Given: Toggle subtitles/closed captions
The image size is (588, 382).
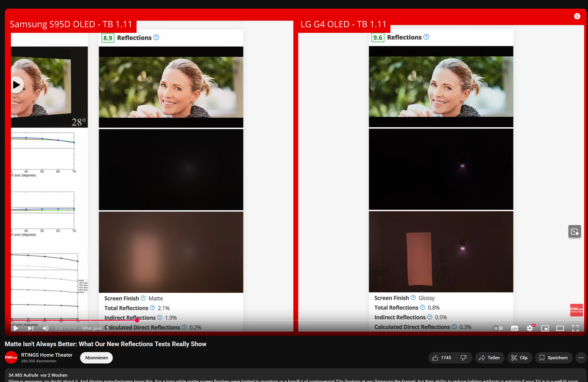Looking at the screenshot, I should point(514,328).
